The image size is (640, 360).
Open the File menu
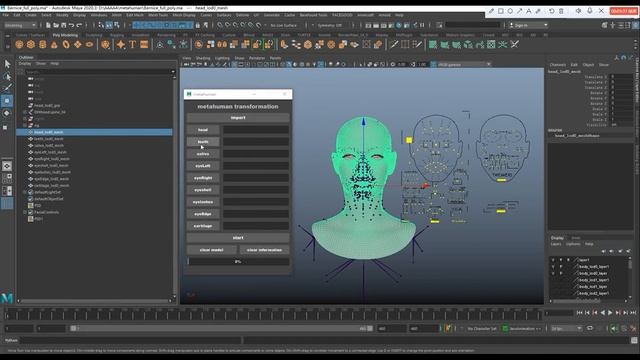click(6, 15)
